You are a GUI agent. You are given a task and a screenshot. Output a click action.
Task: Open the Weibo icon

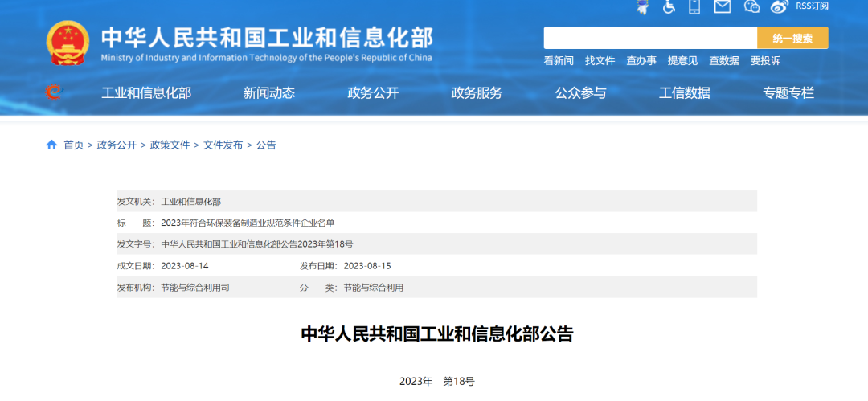pyautogui.click(x=780, y=6)
